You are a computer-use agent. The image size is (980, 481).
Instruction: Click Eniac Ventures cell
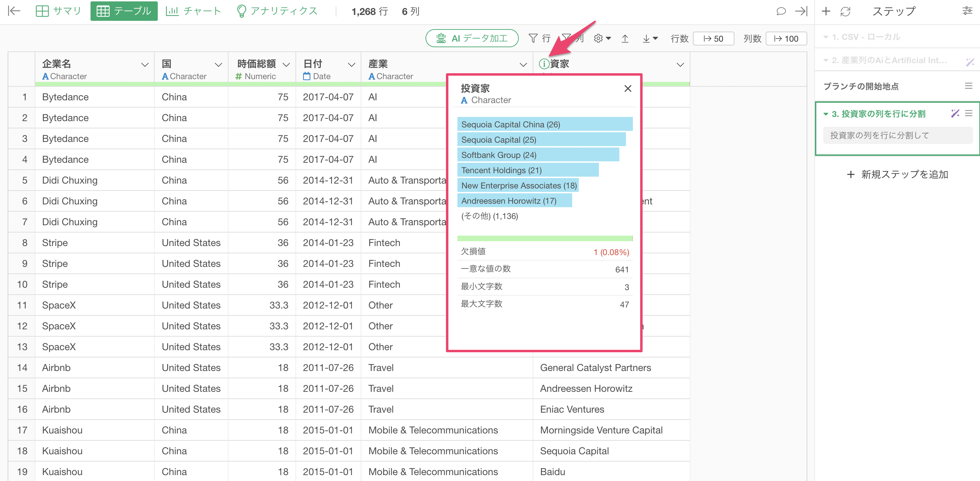(x=611, y=409)
